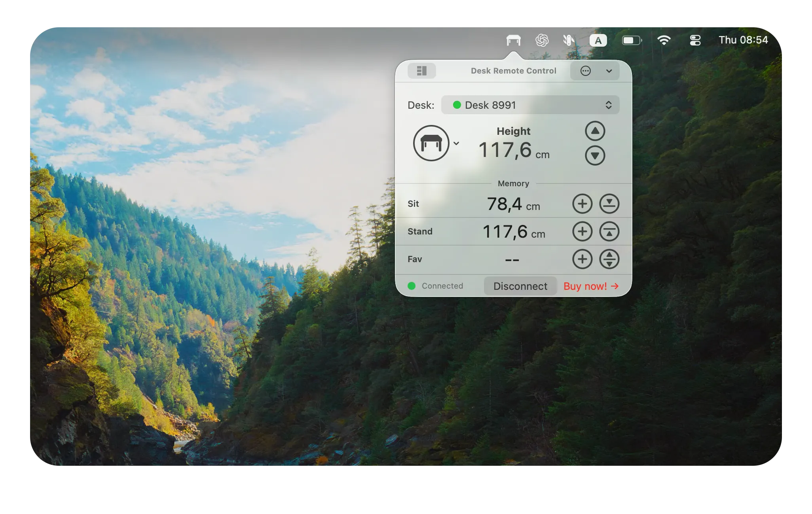Click the Stand memory value 117,6 cm

pos(514,232)
